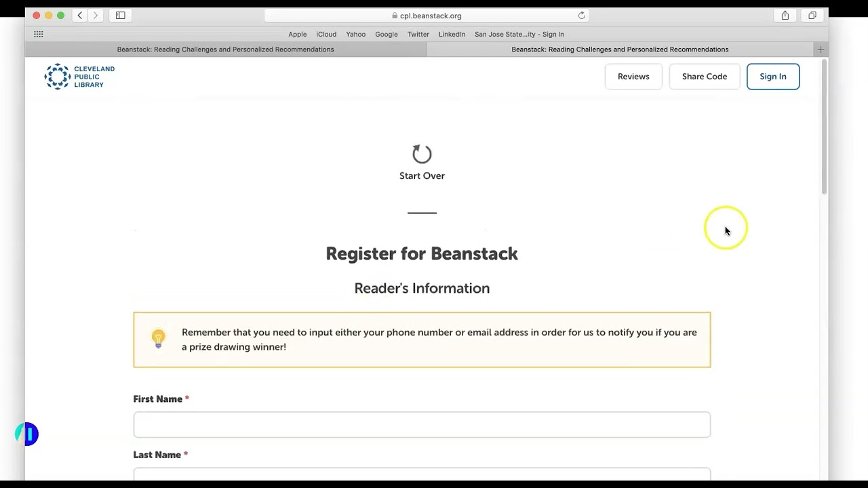This screenshot has height=488, width=868.
Task: Click the Reader's Information heading
Action: [x=422, y=288]
